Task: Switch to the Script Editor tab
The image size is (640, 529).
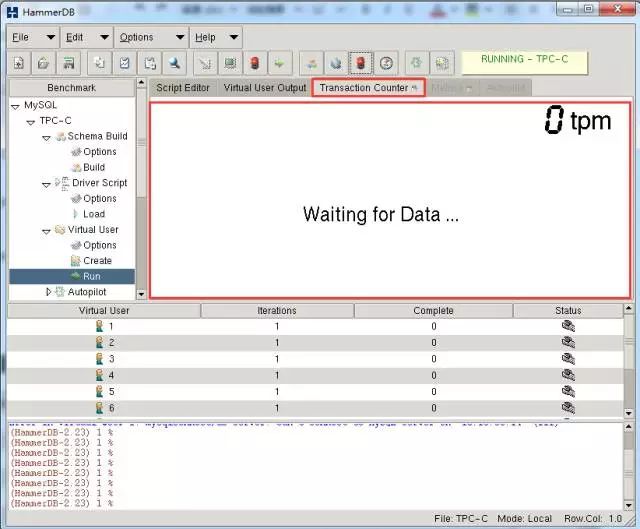Action: coord(183,88)
